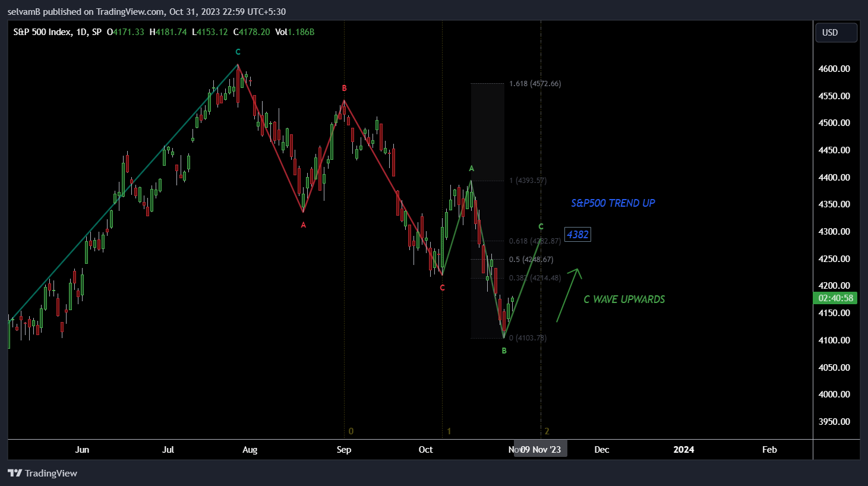Click the 4500.00 price axis label

pos(834,123)
